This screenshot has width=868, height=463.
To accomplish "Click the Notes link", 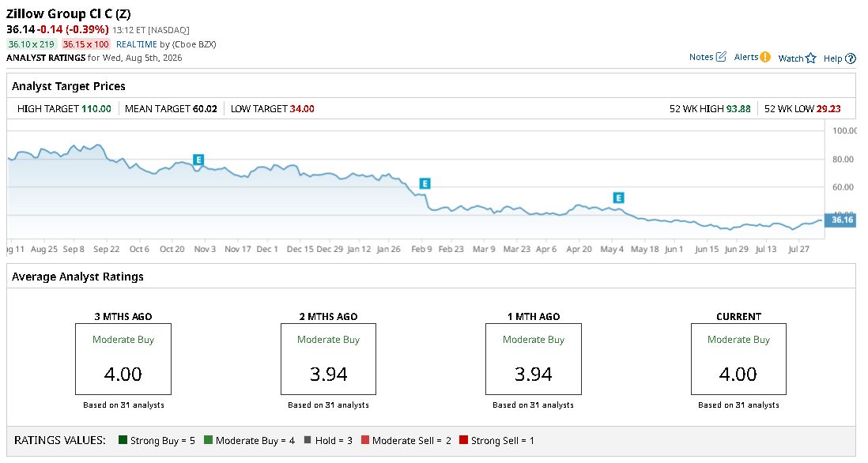I will coord(701,57).
